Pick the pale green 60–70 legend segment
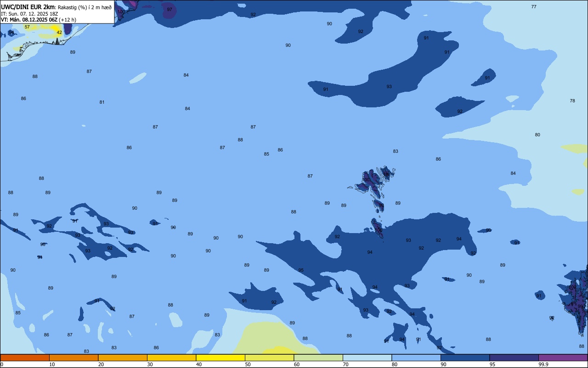The image size is (588, 368). [x=318, y=357]
